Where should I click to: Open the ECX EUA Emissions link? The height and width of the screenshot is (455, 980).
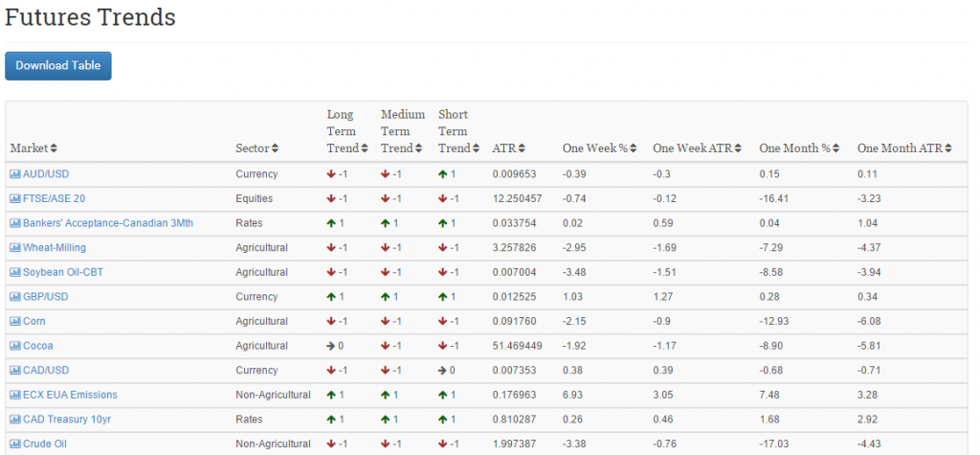(70, 395)
